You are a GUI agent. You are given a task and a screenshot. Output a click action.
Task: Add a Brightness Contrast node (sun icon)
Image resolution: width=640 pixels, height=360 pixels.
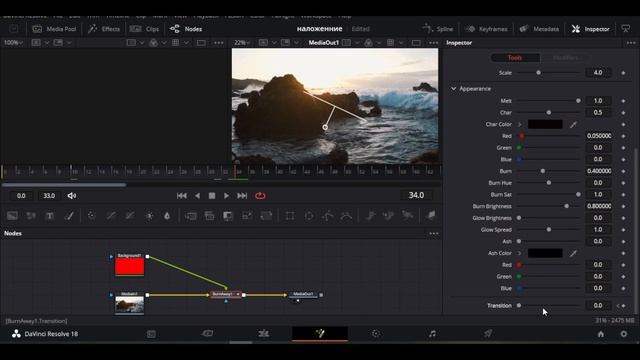tap(149, 216)
